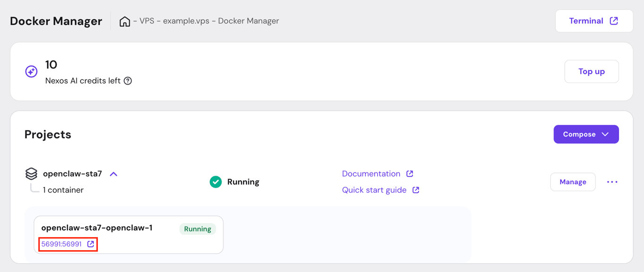Click the 56991:56991 port mapping link

[62, 244]
